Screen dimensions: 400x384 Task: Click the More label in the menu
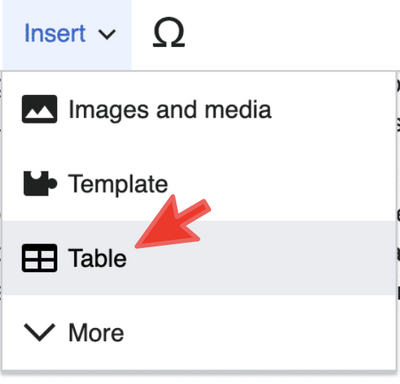(96, 333)
